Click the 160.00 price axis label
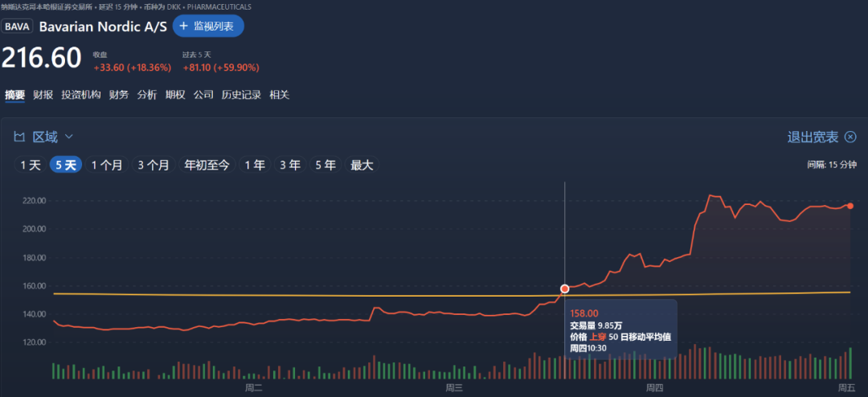 [35, 286]
